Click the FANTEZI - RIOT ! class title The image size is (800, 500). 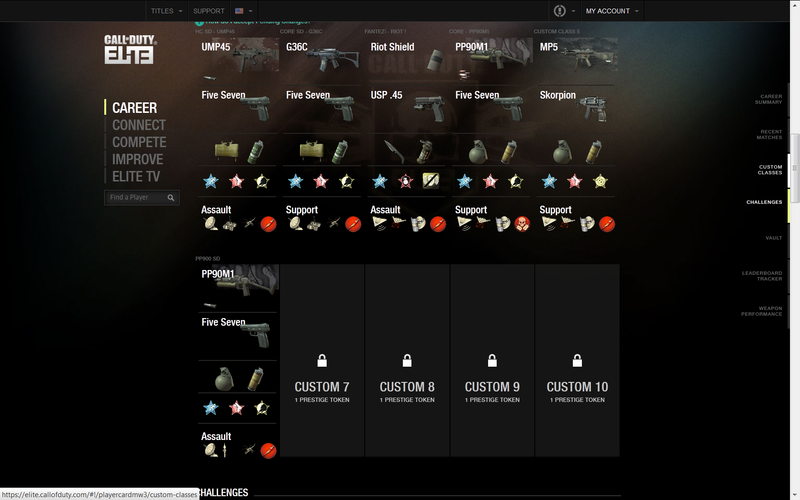[x=385, y=32]
